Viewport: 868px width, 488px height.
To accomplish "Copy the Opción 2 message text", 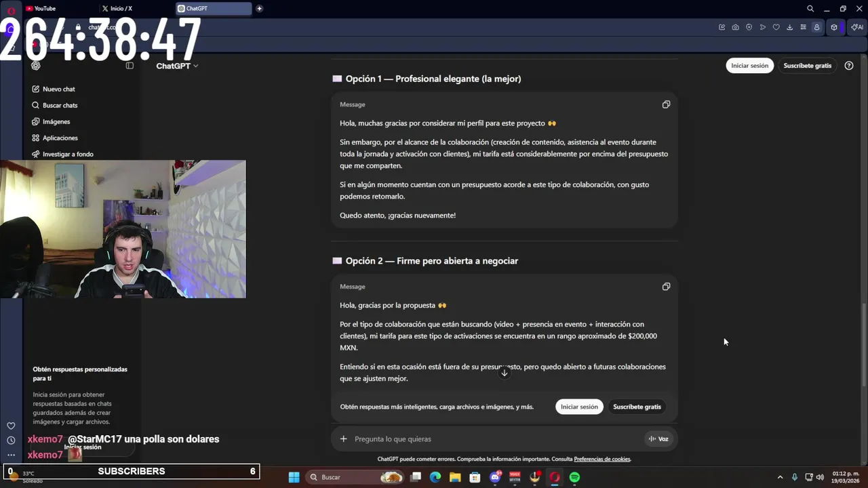I will click(666, 287).
